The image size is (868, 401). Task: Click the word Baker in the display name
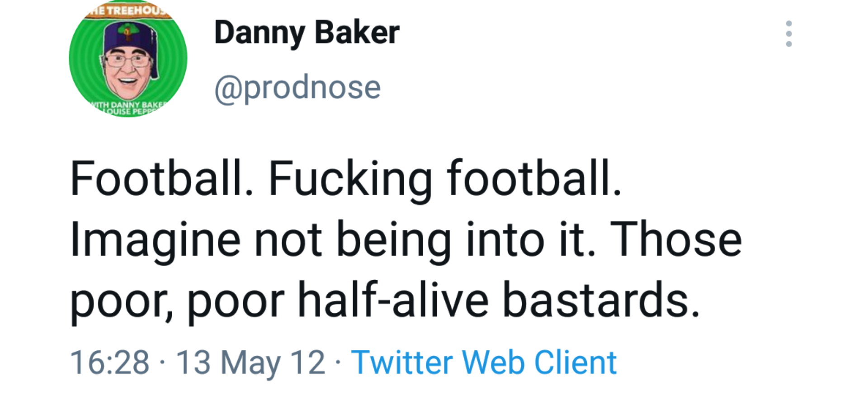pos(357,33)
